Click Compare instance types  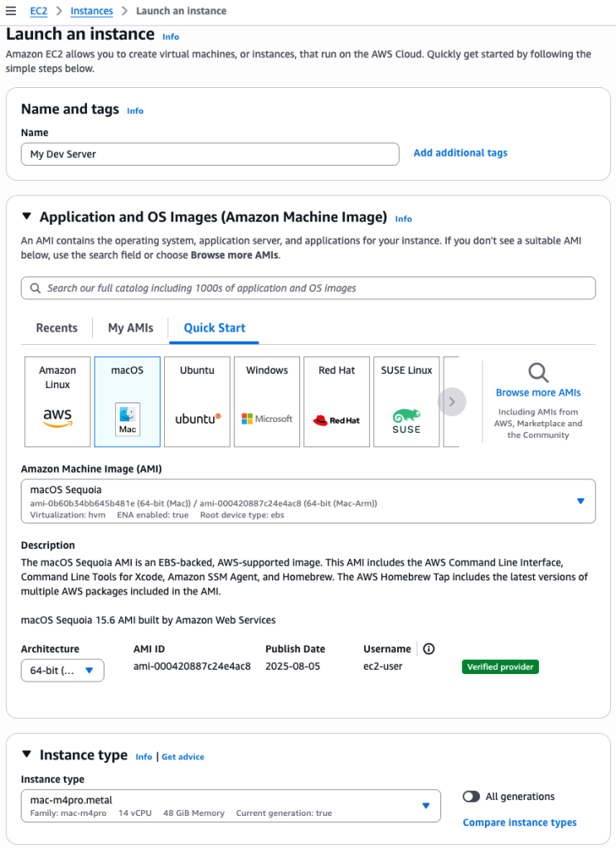click(519, 822)
